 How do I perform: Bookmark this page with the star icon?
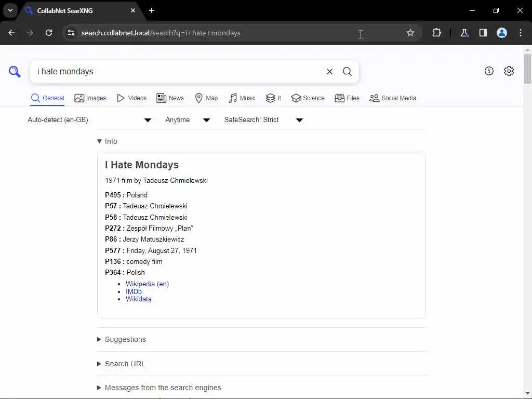click(410, 33)
